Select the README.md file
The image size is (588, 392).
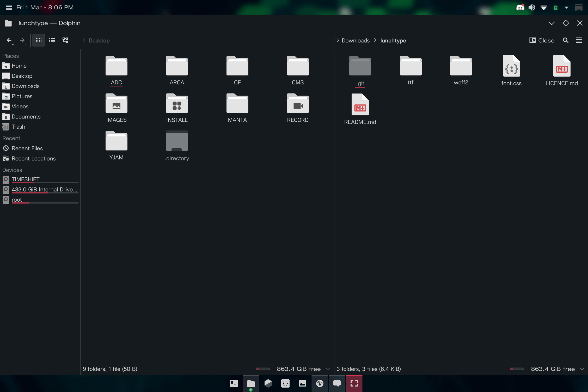pos(360,109)
